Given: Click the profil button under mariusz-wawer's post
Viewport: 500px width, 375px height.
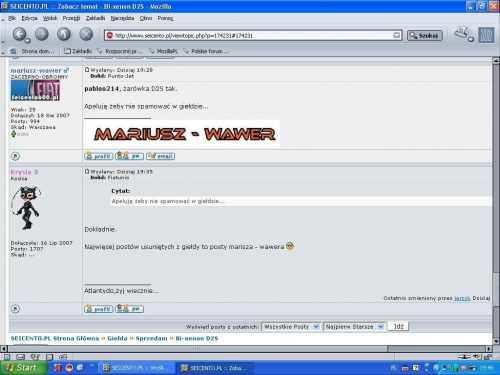Looking at the screenshot, I should [x=99, y=156].
